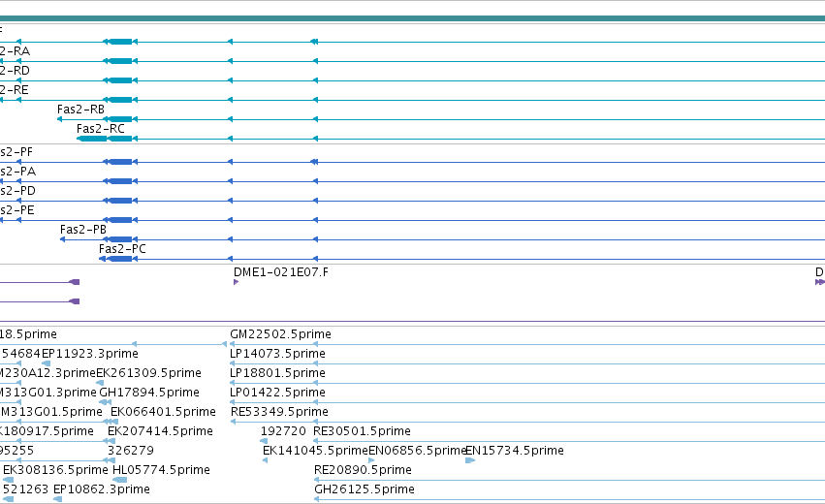Click the 192720 feature label
Image resolution: width=825 pixels, height=504 pixels.
click(x=283, y=431)
